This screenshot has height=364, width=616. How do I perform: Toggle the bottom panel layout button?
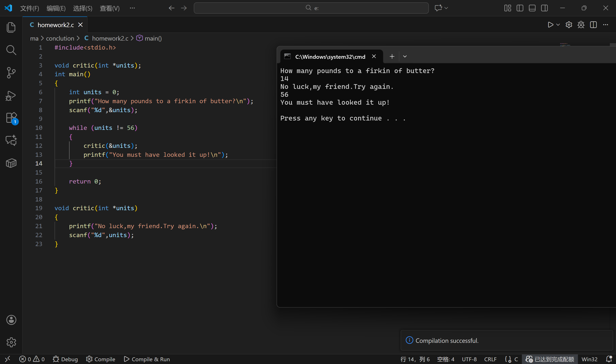[x=532, y=8]
